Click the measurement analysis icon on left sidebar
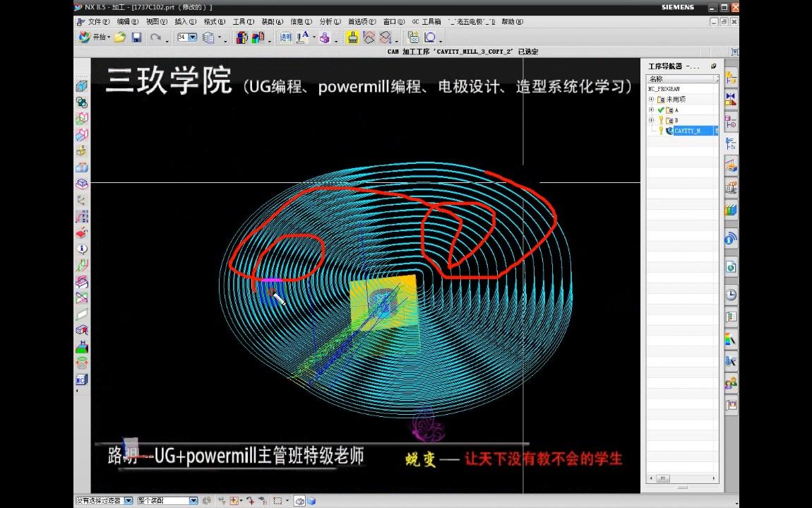Screen dimensions: 812x508 (81, 266)
